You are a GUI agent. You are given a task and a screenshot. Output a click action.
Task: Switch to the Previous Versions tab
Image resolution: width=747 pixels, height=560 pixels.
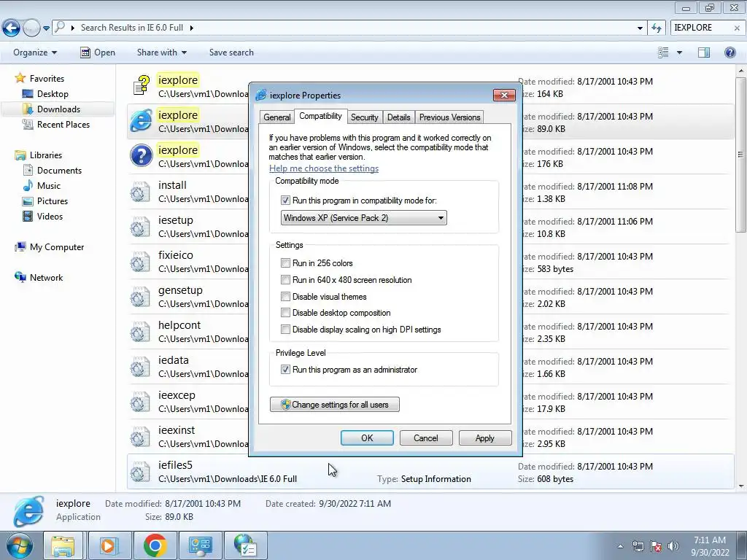point(449,117)
